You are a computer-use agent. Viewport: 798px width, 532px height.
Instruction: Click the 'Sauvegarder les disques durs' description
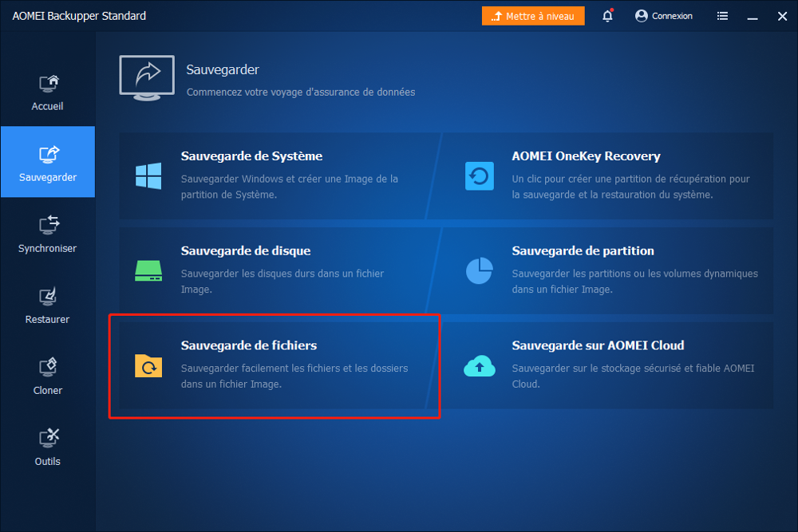tap(282, 282)
